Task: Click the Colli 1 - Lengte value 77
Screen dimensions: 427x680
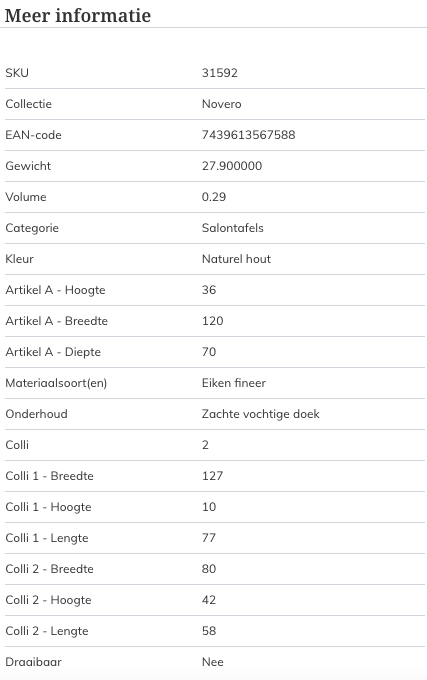Action: pyautogui.click(x=209, y=538)
